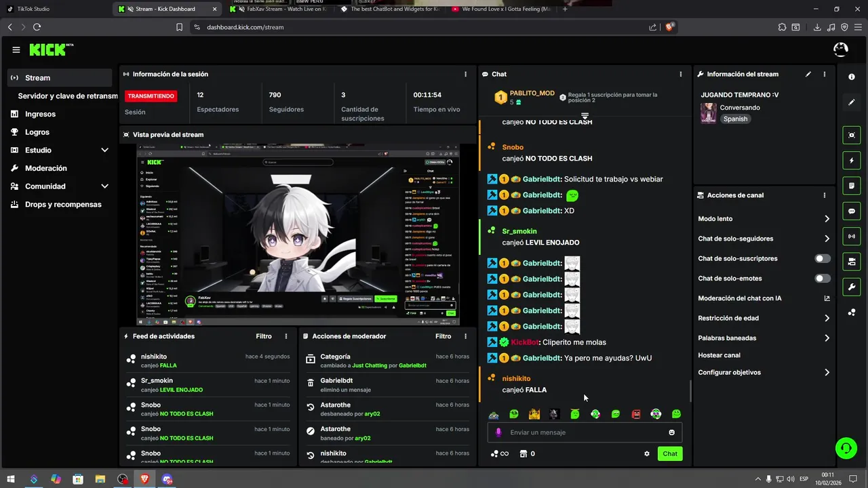Open Información de la sesión three-dot menu

[x=465, y=74]
